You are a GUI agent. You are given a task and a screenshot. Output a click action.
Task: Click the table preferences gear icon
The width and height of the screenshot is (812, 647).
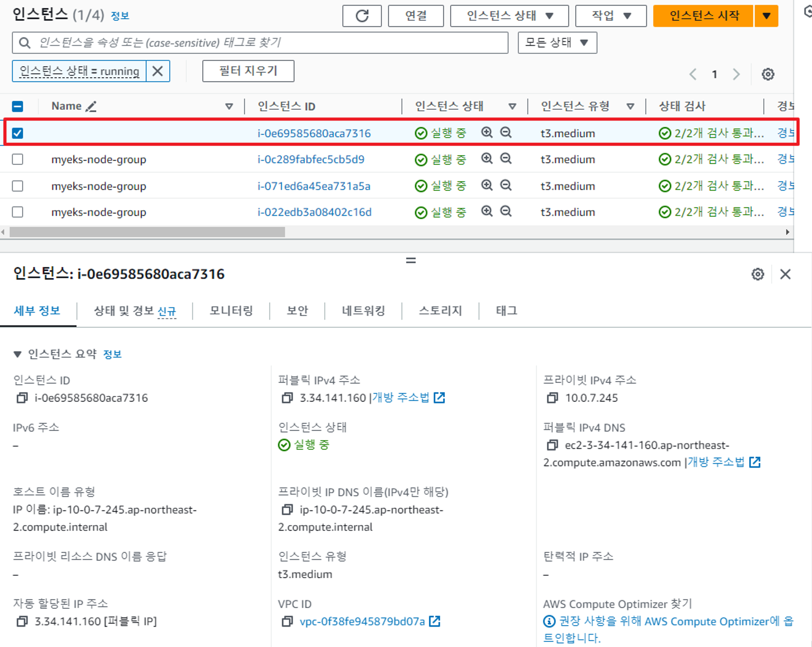point(768,74)
